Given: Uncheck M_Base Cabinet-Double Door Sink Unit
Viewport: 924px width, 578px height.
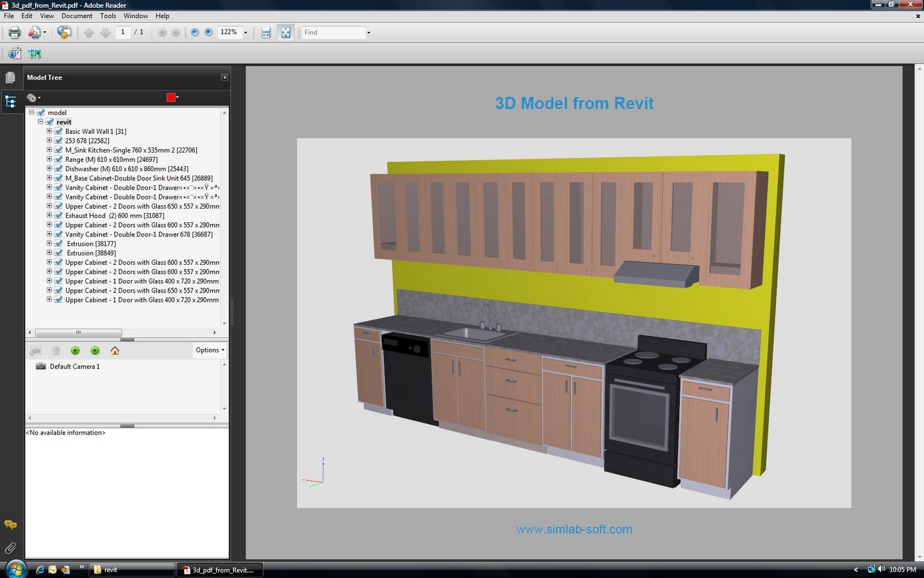Looking at the screenshot, I should click(58, 178).
